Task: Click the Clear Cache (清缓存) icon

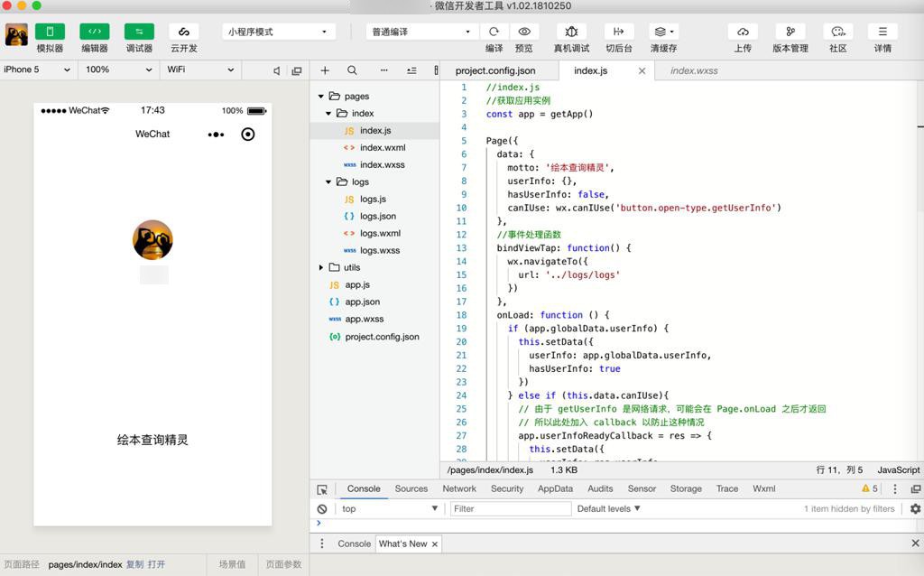Action: tap(663, 32)
